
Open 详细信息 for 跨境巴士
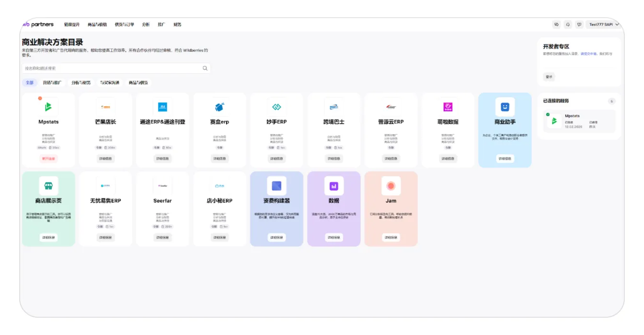tap(334, 158)
